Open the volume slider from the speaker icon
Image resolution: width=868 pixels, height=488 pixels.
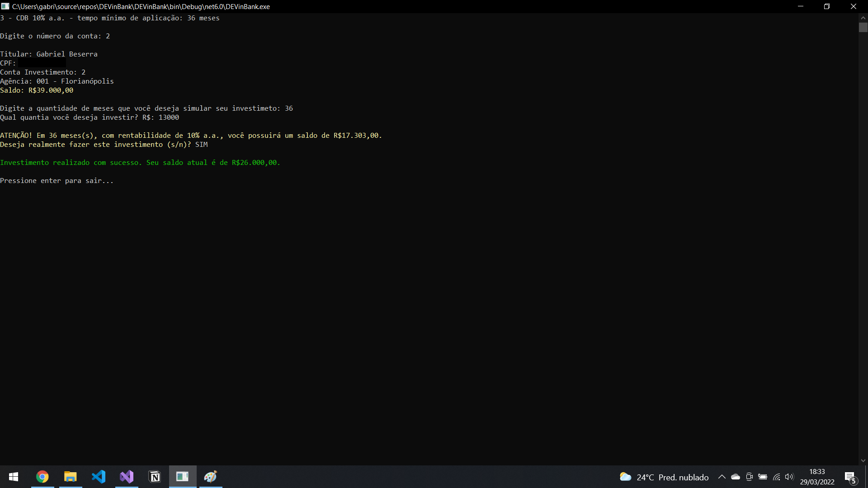click(790, 477)
